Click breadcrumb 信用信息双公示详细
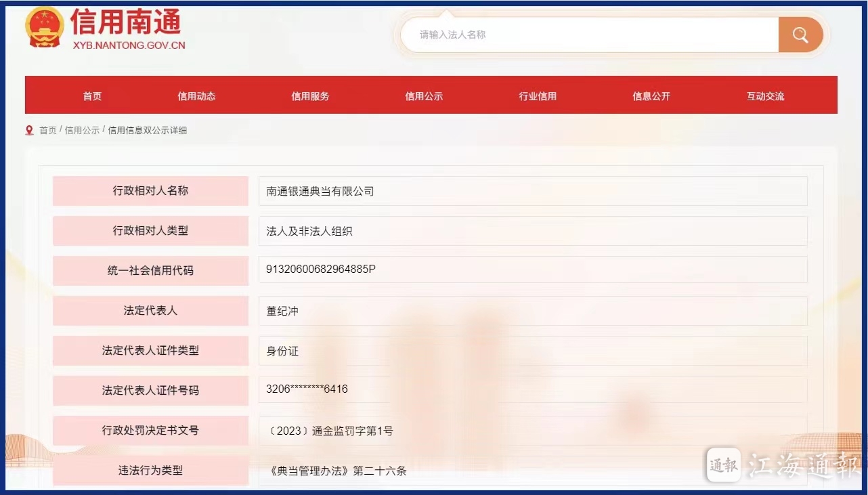Viewport: 868px width, 495px height. 148,130
